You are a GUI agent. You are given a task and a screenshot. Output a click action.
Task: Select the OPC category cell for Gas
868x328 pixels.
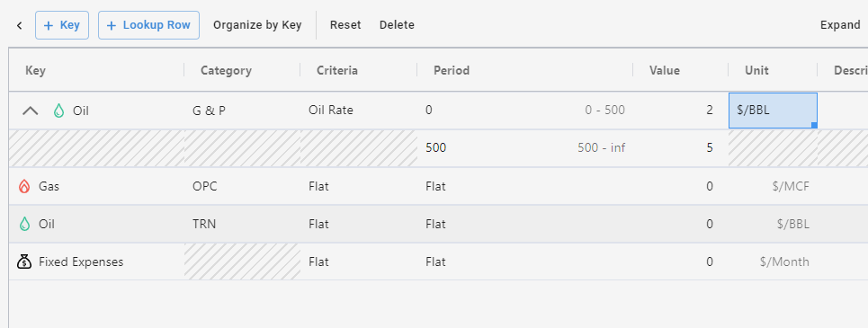point(242,186)
